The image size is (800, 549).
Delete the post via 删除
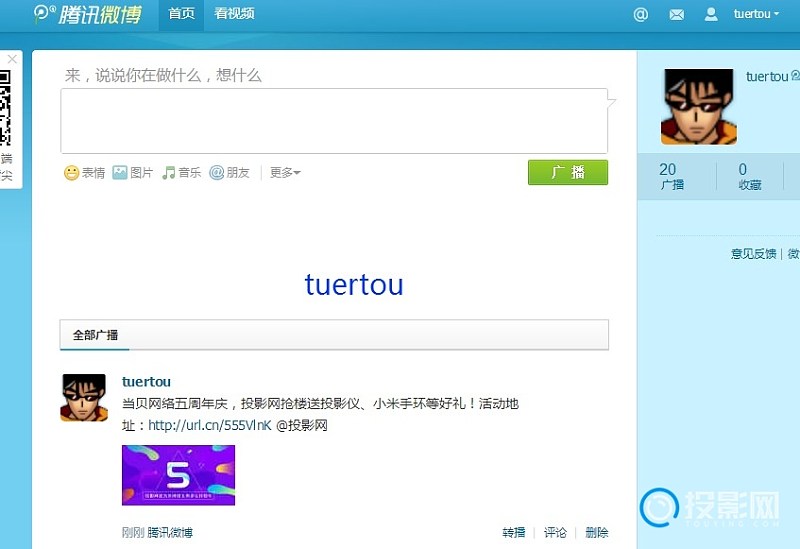596,533
